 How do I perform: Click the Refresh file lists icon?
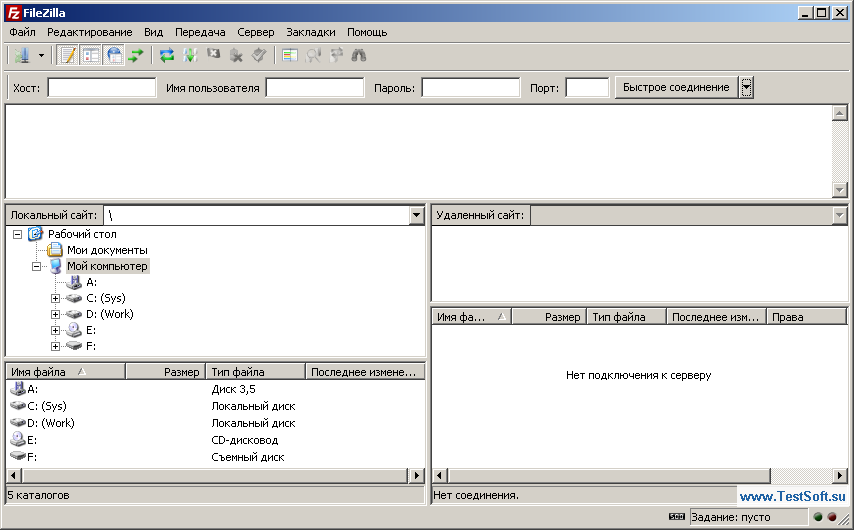pyautogui.click(x=167, y=55)
